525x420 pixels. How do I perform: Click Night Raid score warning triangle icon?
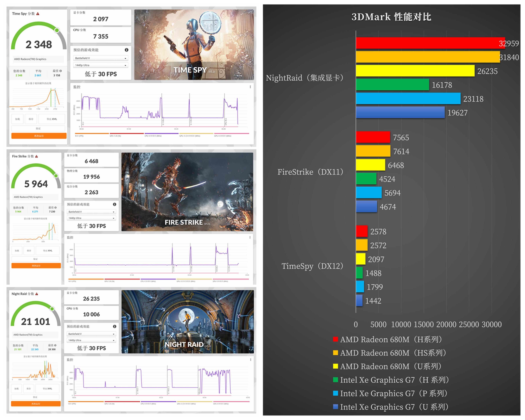tap(37, 294)
